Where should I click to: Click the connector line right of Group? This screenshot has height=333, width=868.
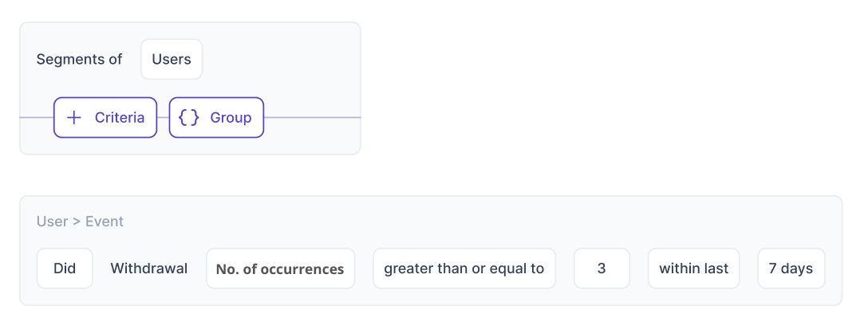(x=311, y=118)
